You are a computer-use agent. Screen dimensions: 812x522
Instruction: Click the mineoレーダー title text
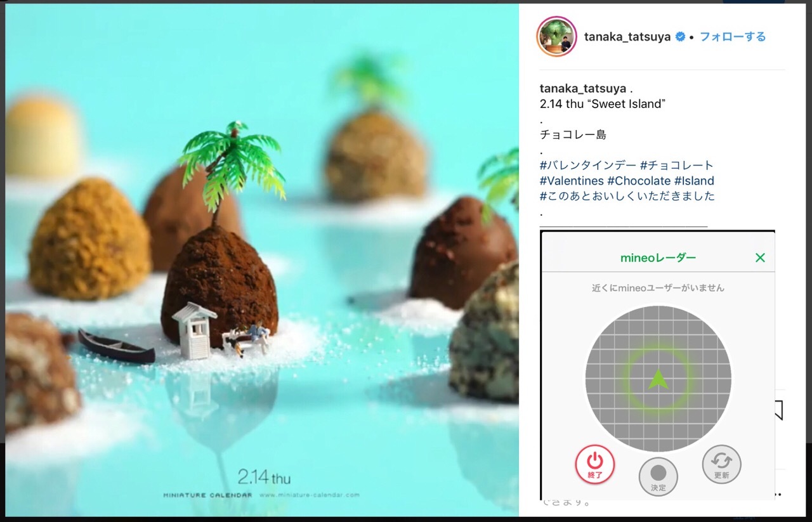click(658, 258)
